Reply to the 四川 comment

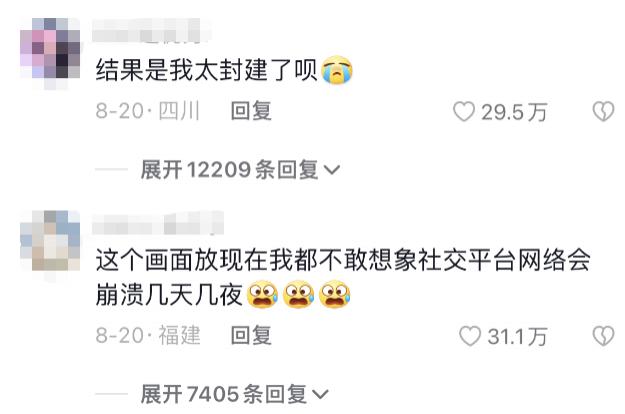click(x=251, y=111)
